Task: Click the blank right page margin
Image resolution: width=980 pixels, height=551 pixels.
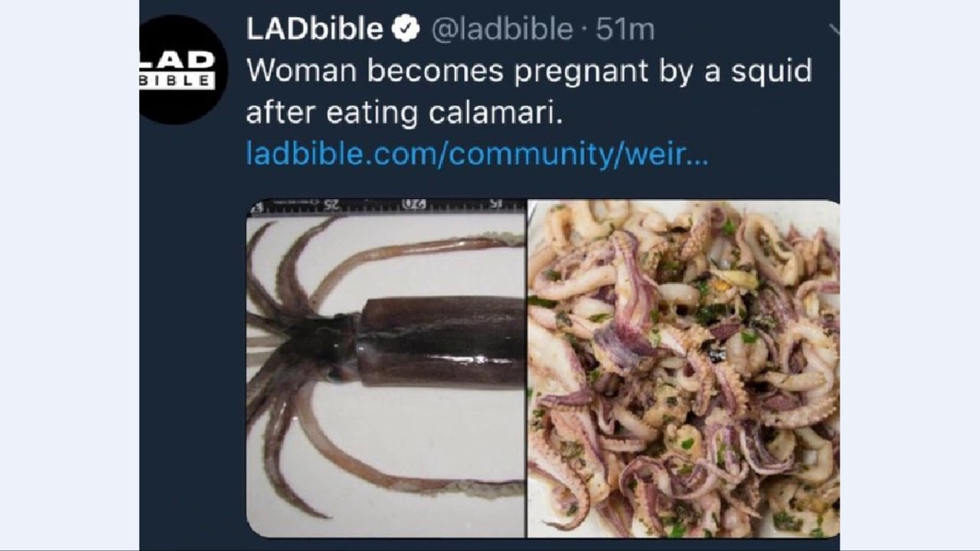Action: 910,275
